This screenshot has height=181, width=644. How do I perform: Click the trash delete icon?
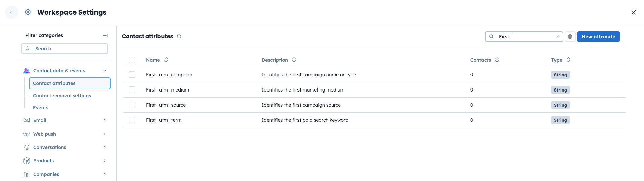point(570,37)
